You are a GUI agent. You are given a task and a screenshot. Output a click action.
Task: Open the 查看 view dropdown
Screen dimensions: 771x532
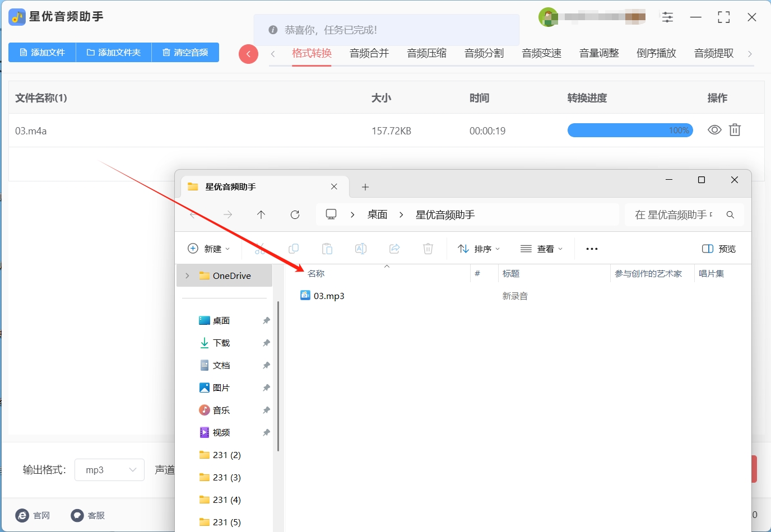point(542,249)
